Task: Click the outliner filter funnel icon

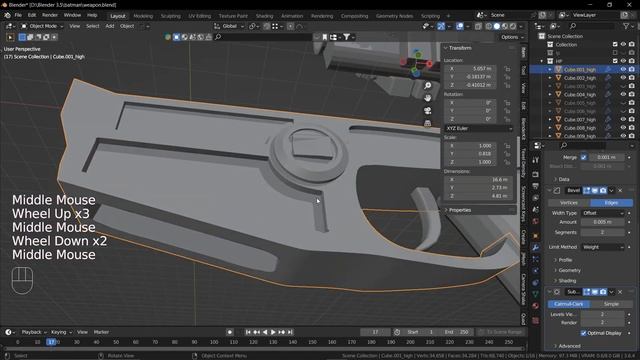Action: [x=626, y=26]
